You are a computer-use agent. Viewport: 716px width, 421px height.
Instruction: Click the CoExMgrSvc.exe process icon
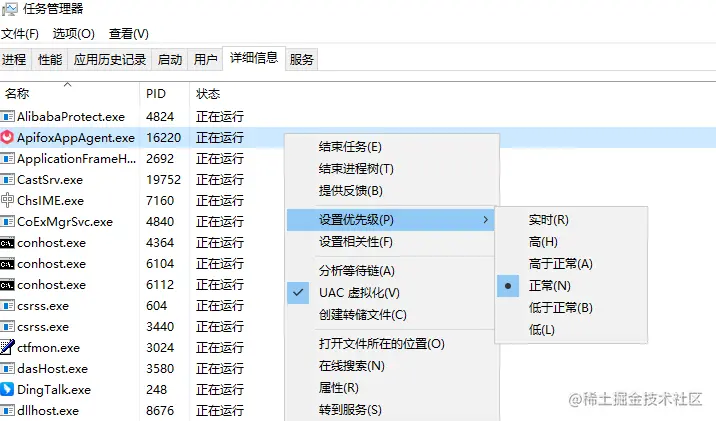click(7, 222)
